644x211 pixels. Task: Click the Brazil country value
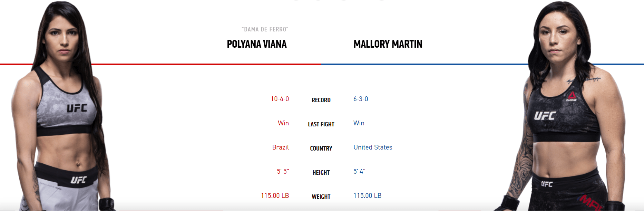tap(281, 147)
